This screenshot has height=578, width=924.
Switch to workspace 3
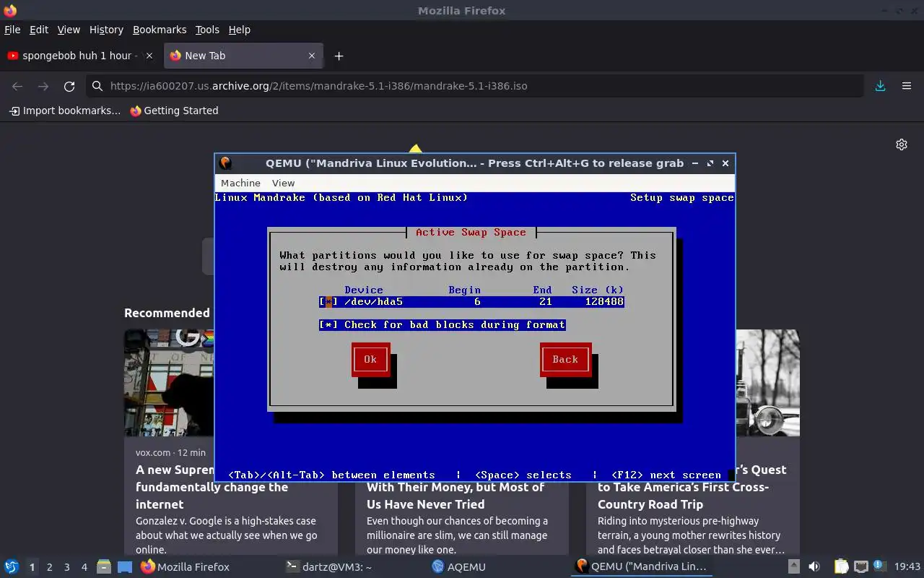[66, 567]
